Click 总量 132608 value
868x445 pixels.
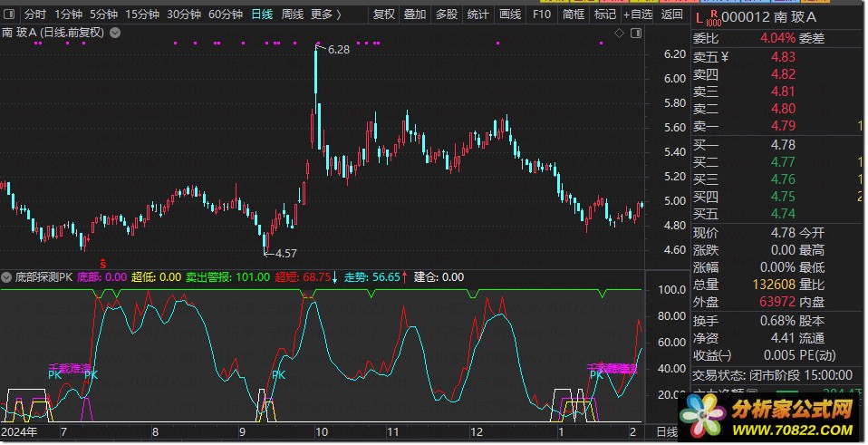pyautogui.click(x=774, y=285)
